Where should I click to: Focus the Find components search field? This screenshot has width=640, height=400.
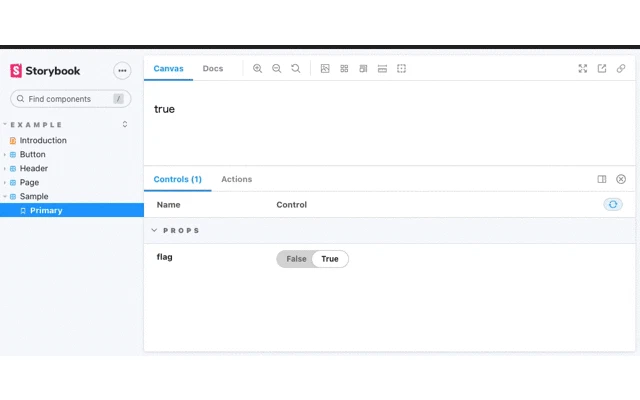coord(71,99)
